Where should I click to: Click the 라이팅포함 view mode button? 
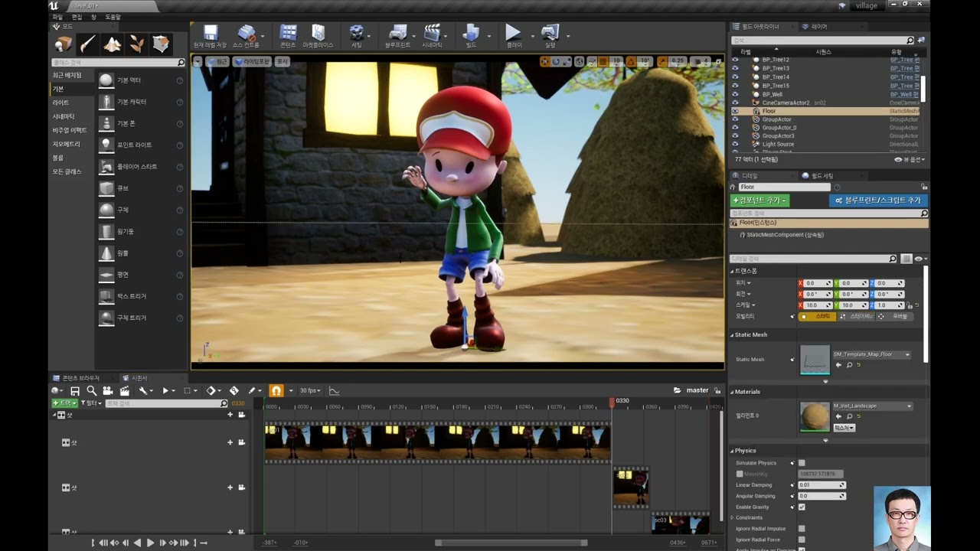point(252,61)
